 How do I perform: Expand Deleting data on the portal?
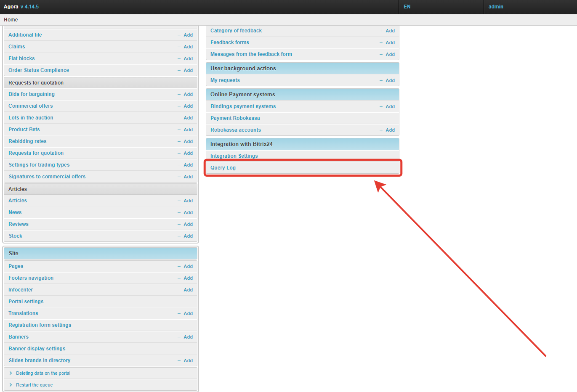tap(43, 373)
